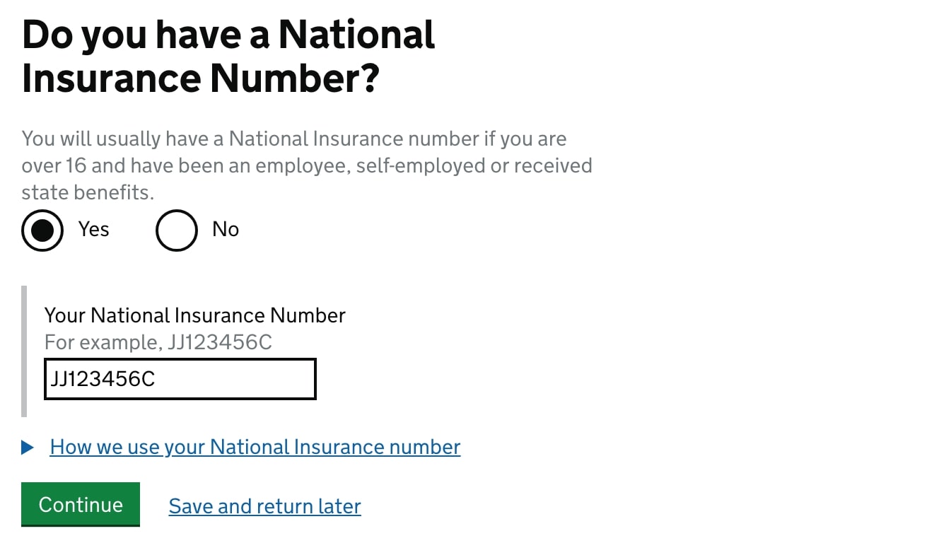
Task: Click the "For example, JJ123456C" hint text
Action: (158, 342)
